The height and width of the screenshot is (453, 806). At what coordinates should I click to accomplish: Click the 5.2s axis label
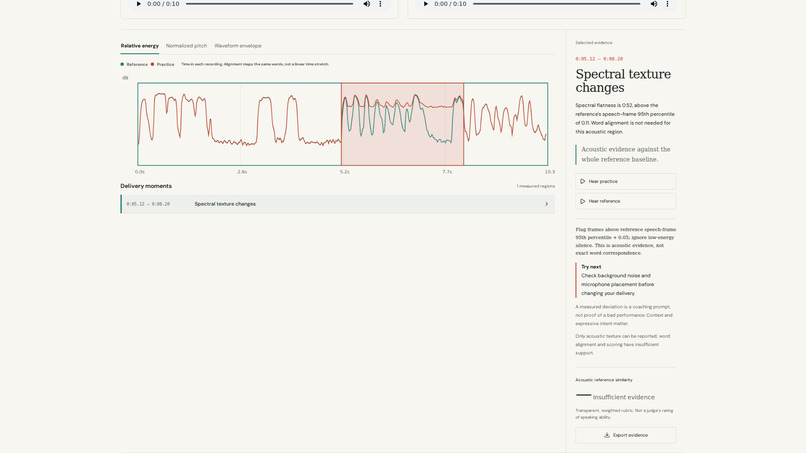click(x=344, y=172)
